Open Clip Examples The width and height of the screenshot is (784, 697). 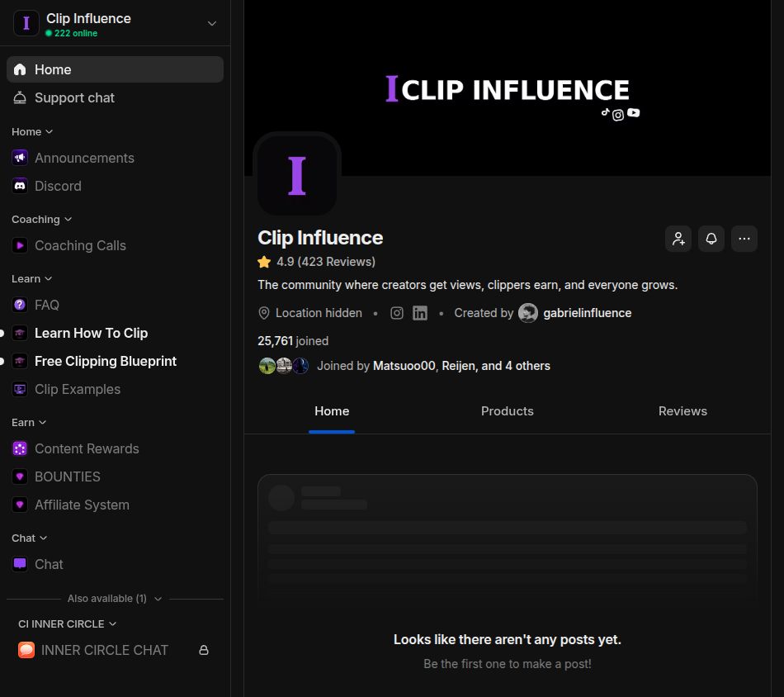(x=115, y=389)
